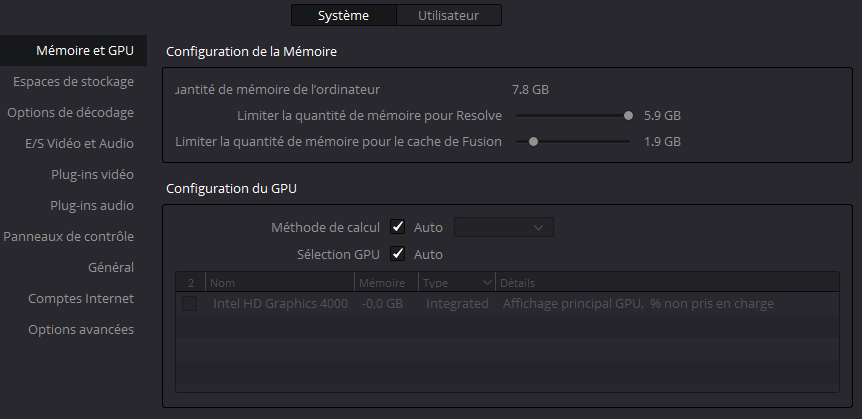Screen dimensions: 862x419
Task: Click the Affichage principal GPU details cell
Action: click(638, 304)
